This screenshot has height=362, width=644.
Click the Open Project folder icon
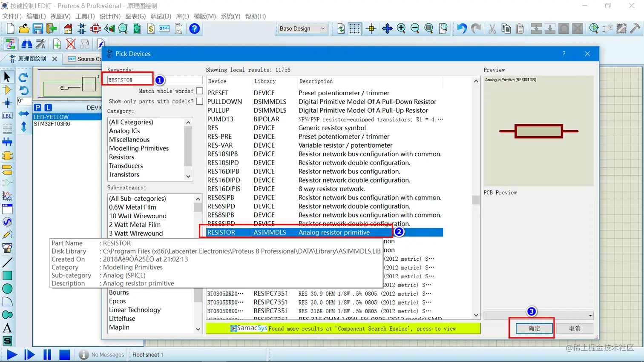tap(24, 29)
